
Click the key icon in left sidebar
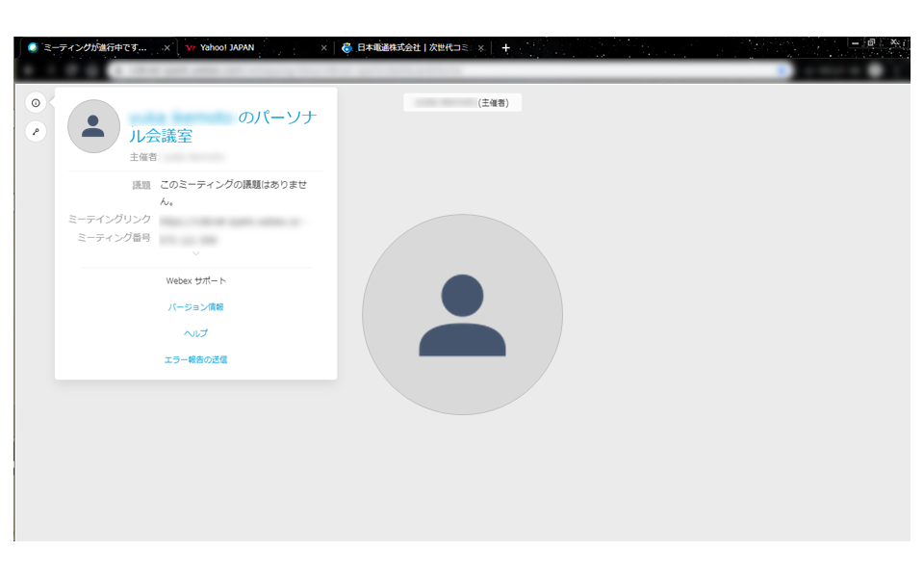point(36,132)
